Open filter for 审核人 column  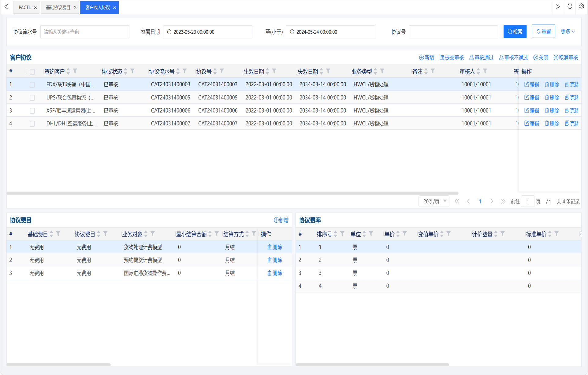tap(485, 71)
